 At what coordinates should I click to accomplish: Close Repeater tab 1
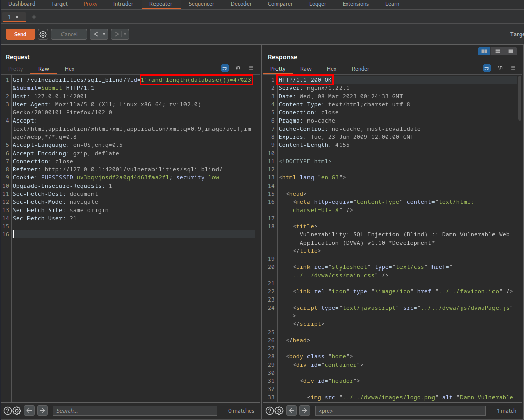17,17
